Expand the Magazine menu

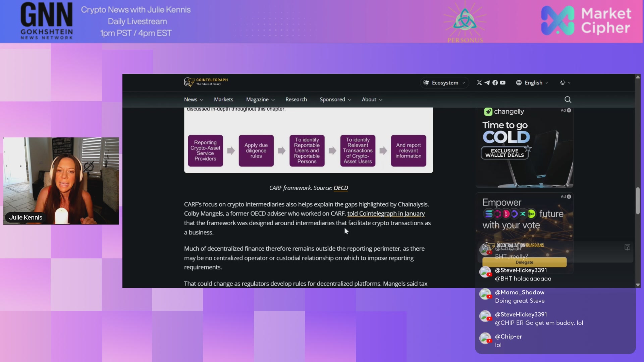[260, 100]
